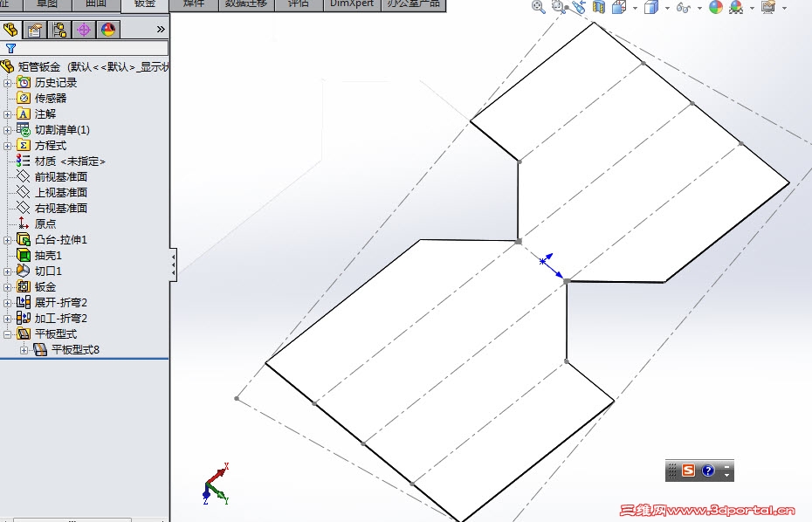Select the 凸台-拉伸1 feature
This screenshot has width=812, height=522.
pyautogui.click(x=60, y=240)
